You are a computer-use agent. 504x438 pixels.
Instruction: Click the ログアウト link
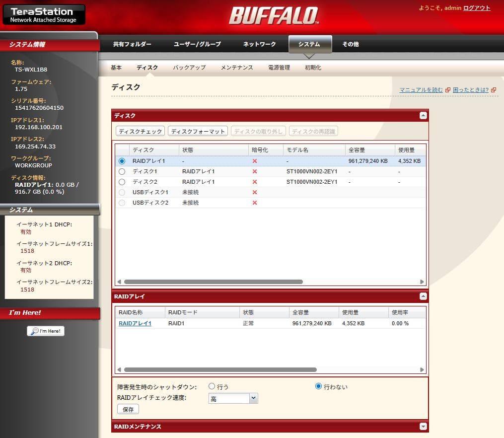tap(477, 8)
